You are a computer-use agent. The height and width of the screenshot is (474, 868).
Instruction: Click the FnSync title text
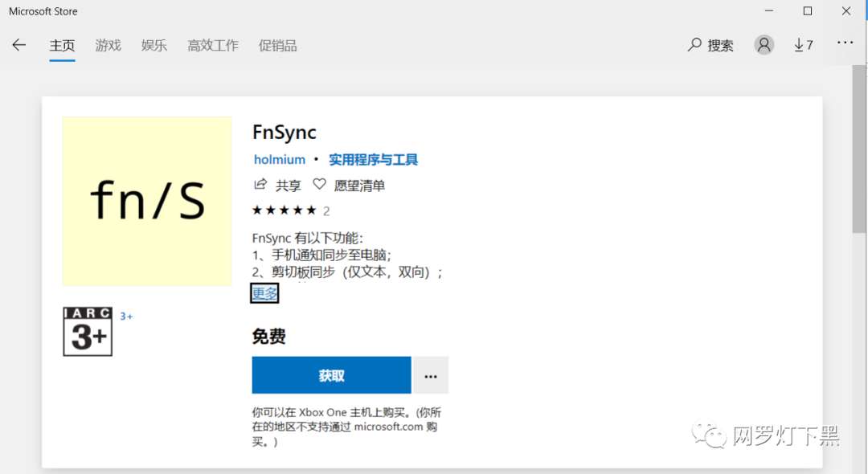(x=284, y=133)
